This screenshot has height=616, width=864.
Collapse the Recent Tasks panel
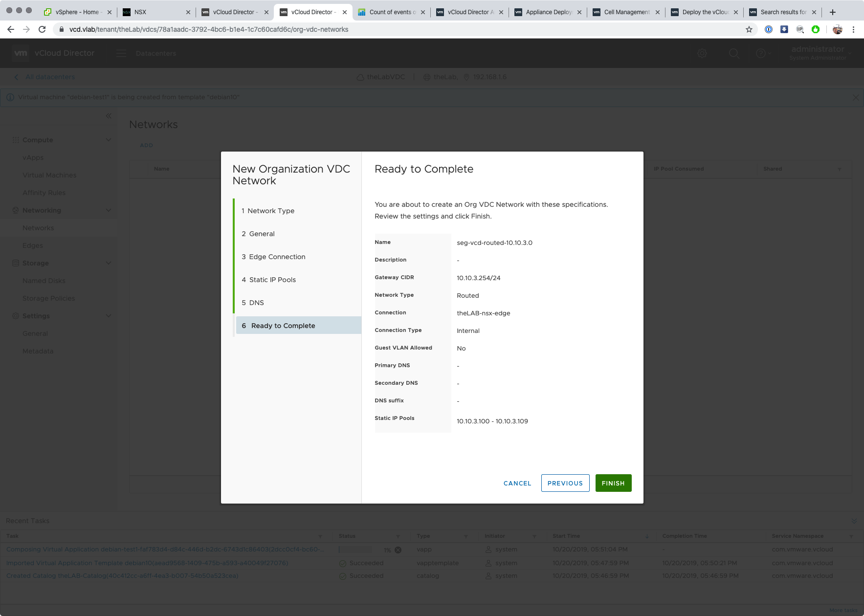tap(854, 521)
